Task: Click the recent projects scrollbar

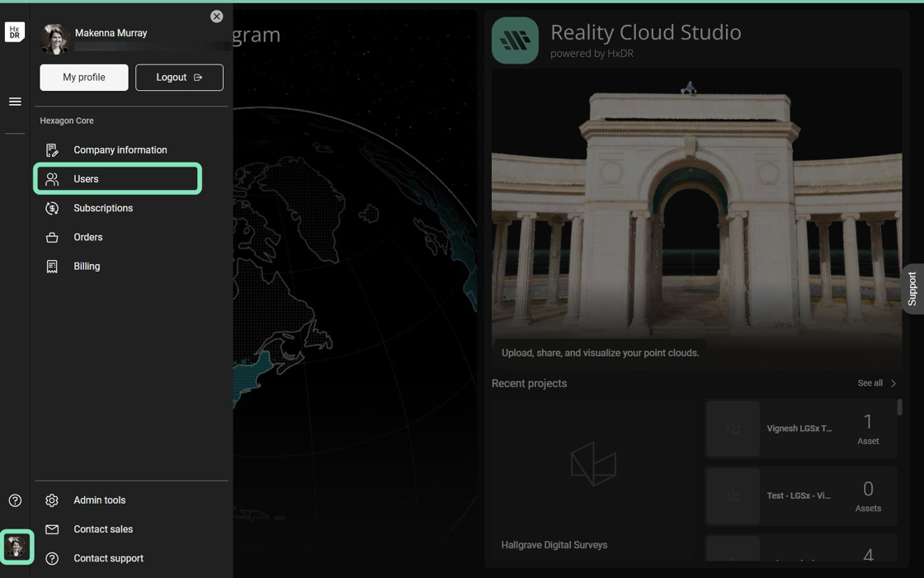Action: coord(899,408)
